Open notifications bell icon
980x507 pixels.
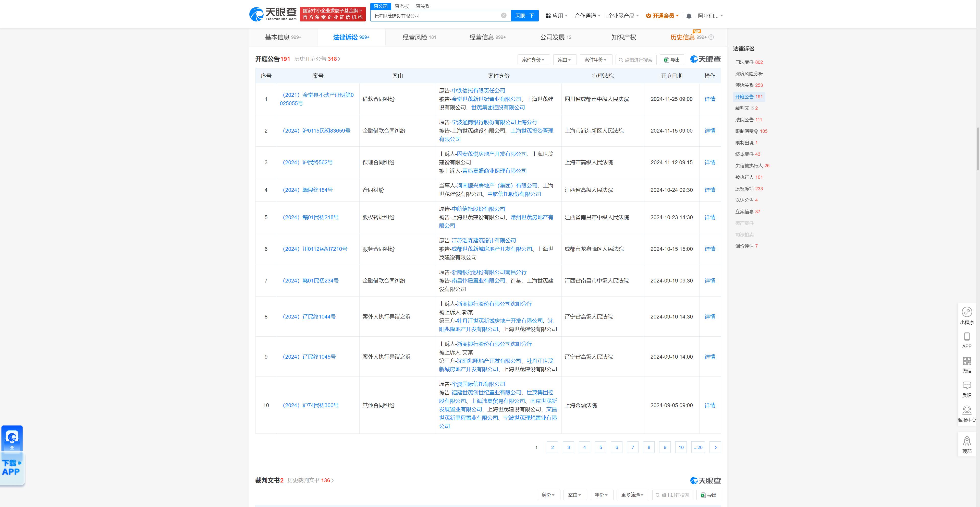point(689,16)
